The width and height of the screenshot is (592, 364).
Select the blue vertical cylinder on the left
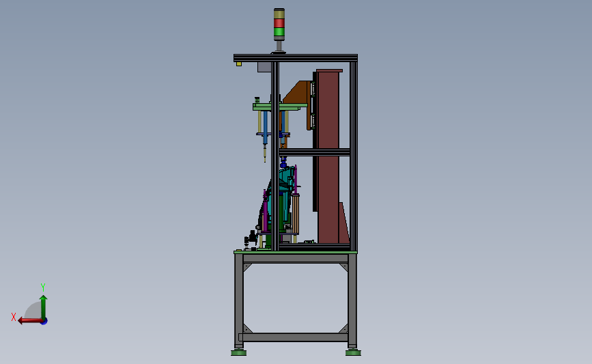(x=265, y=128)
